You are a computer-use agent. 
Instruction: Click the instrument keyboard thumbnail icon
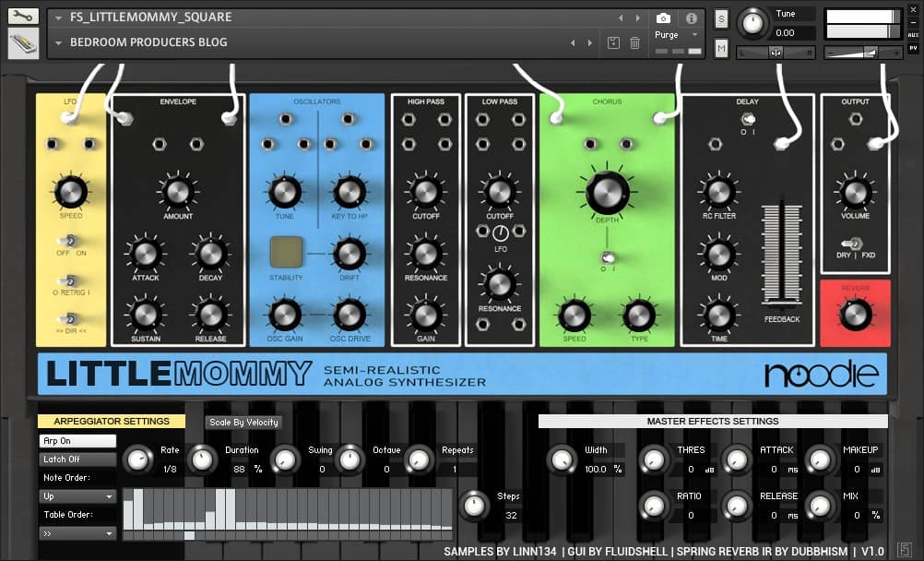(x=23, y=43)
